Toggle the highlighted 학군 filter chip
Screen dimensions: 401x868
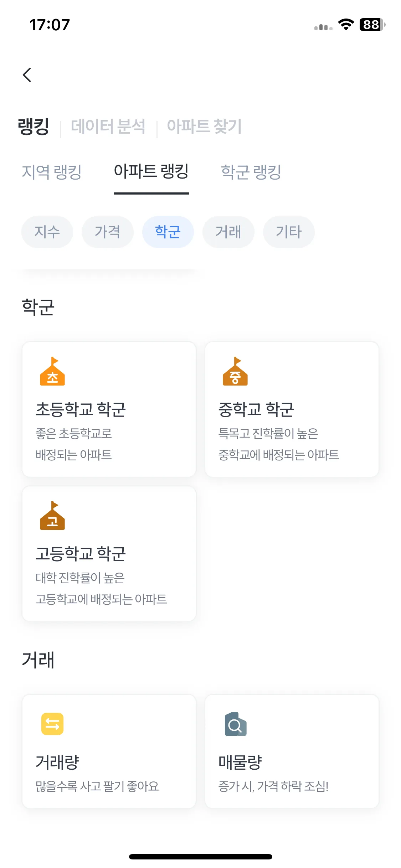[x=168, y=232]
